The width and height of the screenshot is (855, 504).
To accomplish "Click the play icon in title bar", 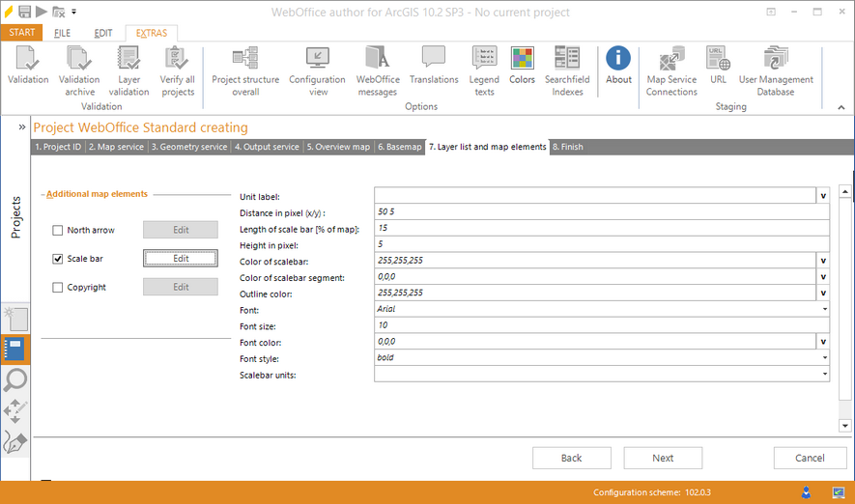I will point(42,11).
